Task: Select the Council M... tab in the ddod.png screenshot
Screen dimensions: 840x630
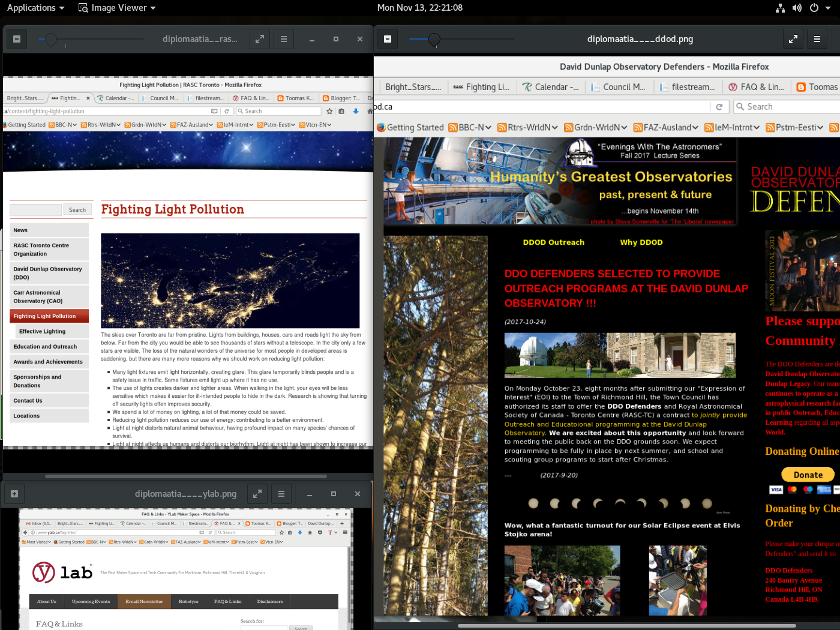Action: [x=619, y=87]
